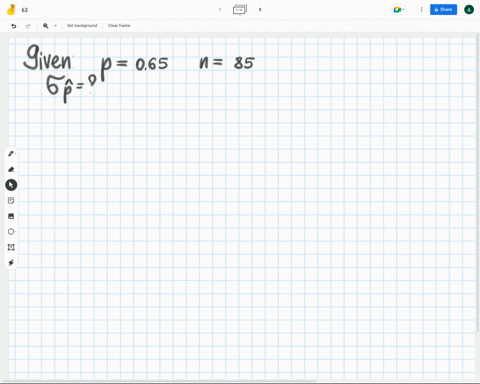Go to the previous frame arrow
This screenshot has height=384, width=480.
click(x=220, y=10)
